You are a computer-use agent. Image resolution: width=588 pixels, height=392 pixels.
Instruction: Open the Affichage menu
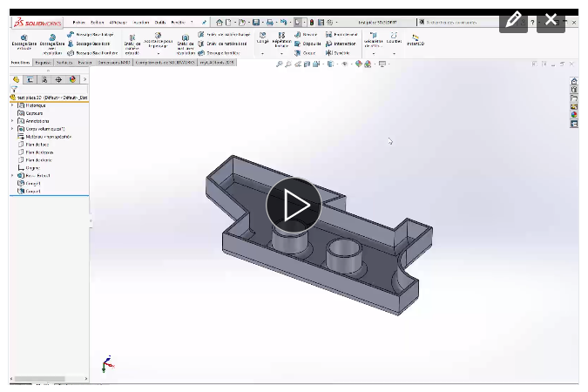pyautogui.click(x=118, y=23)
